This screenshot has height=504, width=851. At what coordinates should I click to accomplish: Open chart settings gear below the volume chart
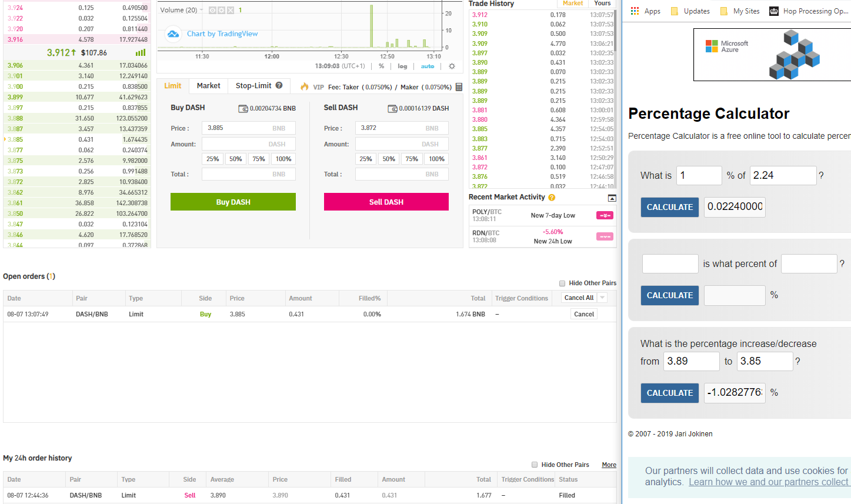point(452,66)
